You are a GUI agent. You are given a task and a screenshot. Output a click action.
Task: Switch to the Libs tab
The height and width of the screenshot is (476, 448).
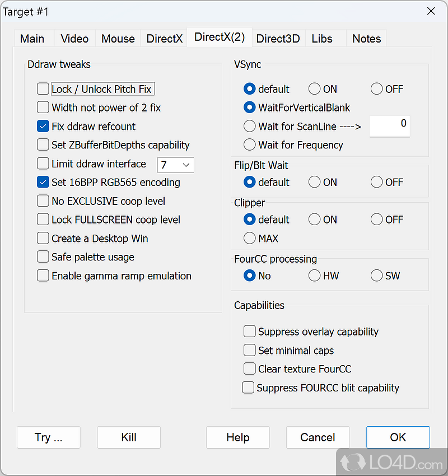pyautogui.click(x=322, y=39)
